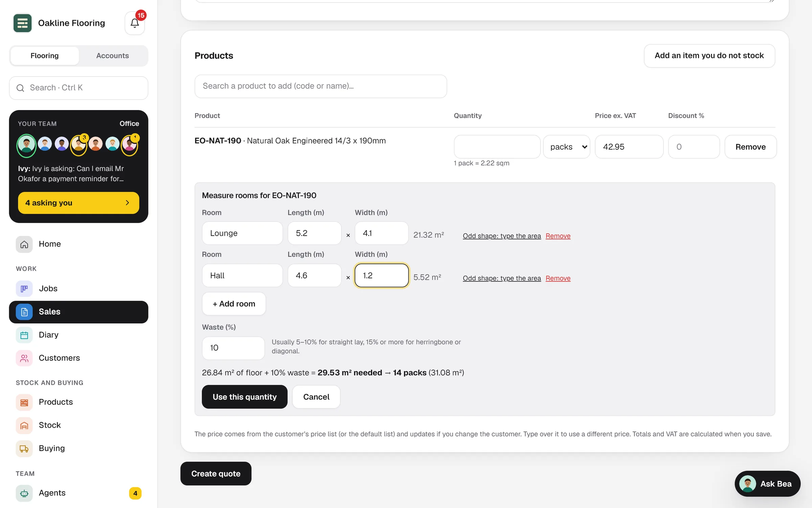Open Diary via its calendar icon
The height and width of the screenshot is (508, 812).
[x=24, y=335]
